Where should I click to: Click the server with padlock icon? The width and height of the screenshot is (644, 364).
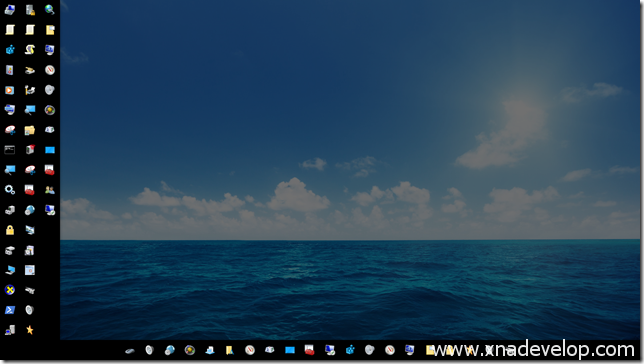click(30, 9)
